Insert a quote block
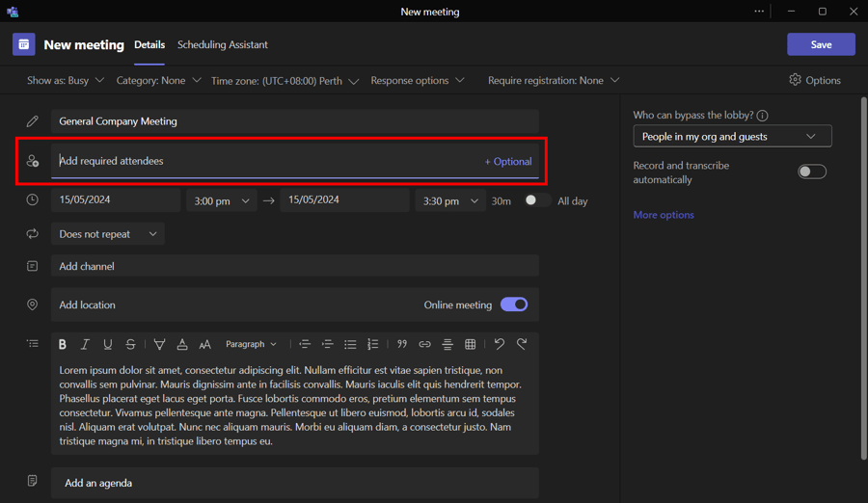868x503 pixels. point(402,344)
